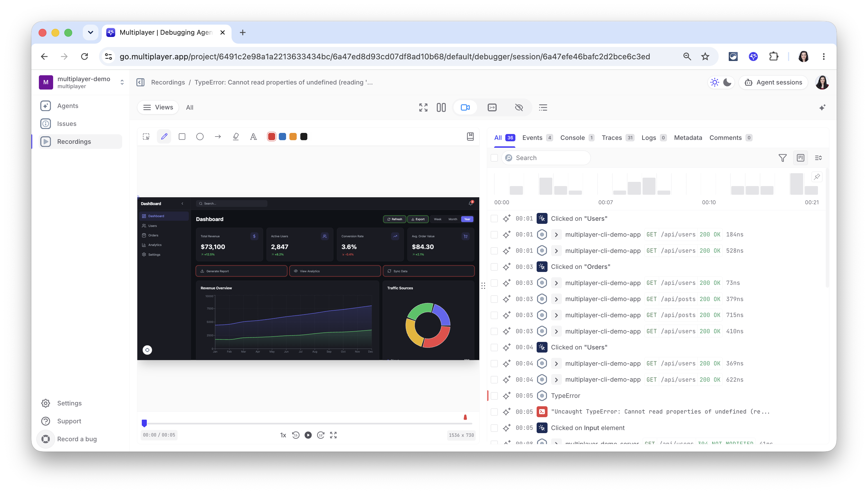Switch to the Metadata tab
The width and height of the screenshot is (868, 493).
click(x=688, y=138)
